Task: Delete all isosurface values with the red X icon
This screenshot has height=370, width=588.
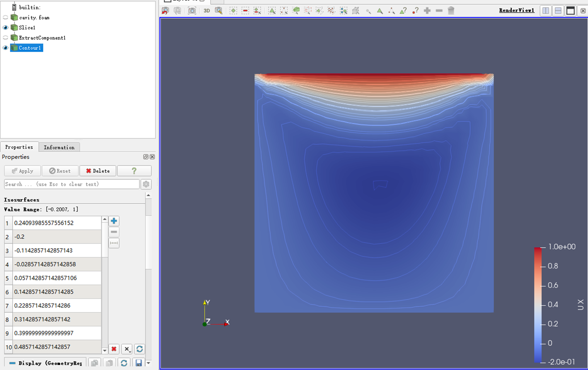Action: 114,349
